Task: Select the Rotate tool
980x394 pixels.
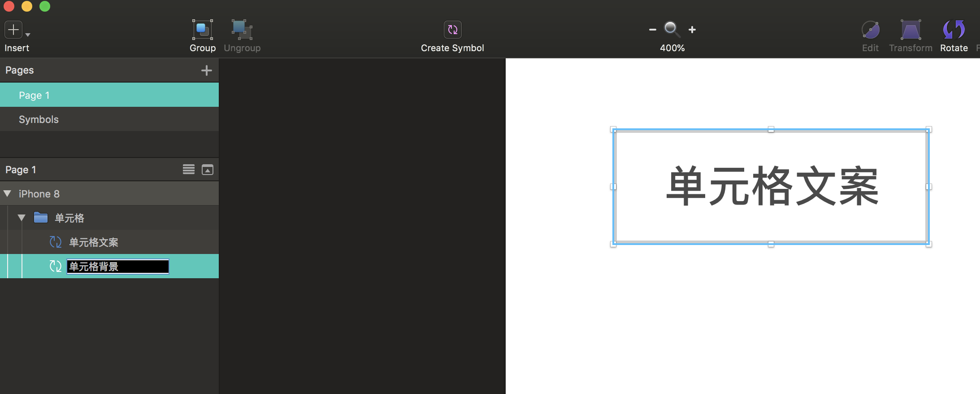Action: 954,30
